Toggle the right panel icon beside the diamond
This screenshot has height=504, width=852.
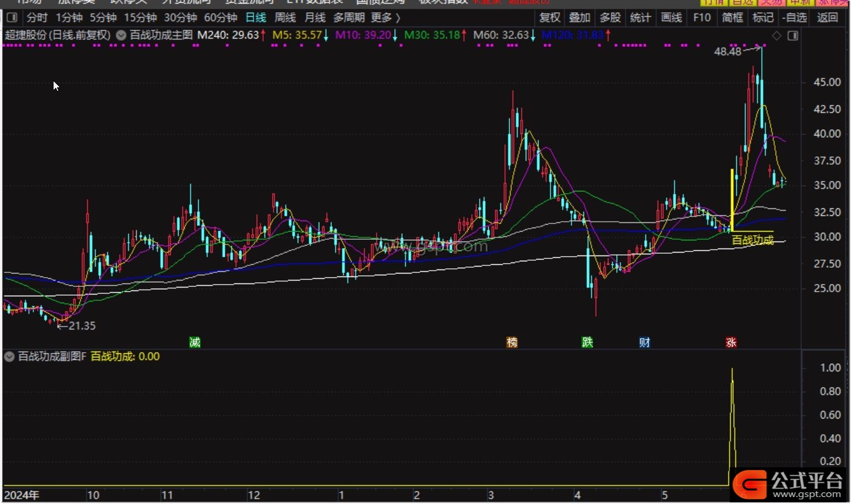(793, 36)
